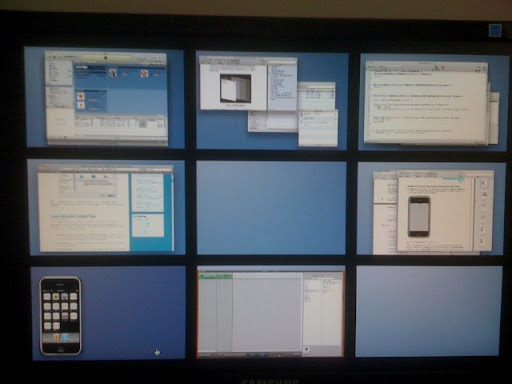Click the blue desktop beside the iPhone simulator
Screen dimensions: 512x384
[133, 313]
